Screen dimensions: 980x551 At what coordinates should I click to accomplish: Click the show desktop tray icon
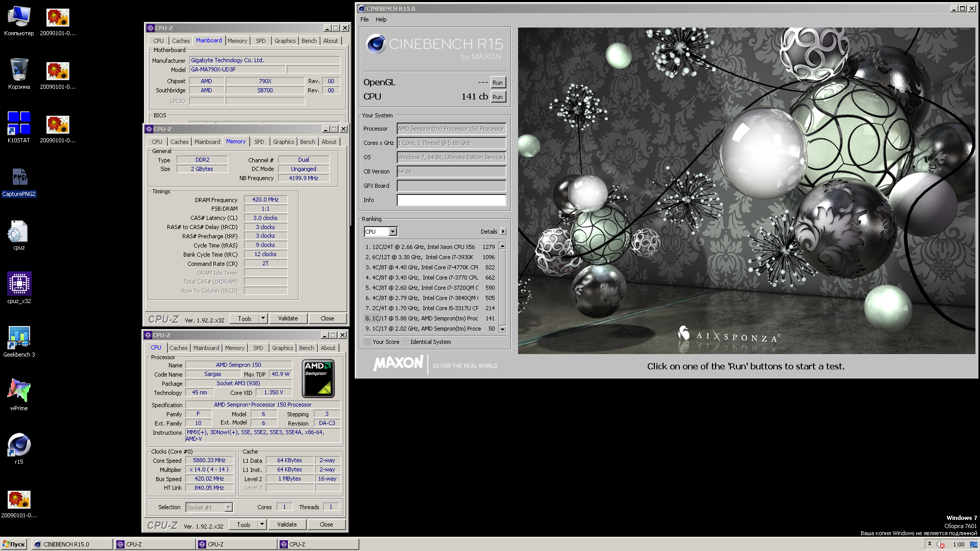point(974,544)
